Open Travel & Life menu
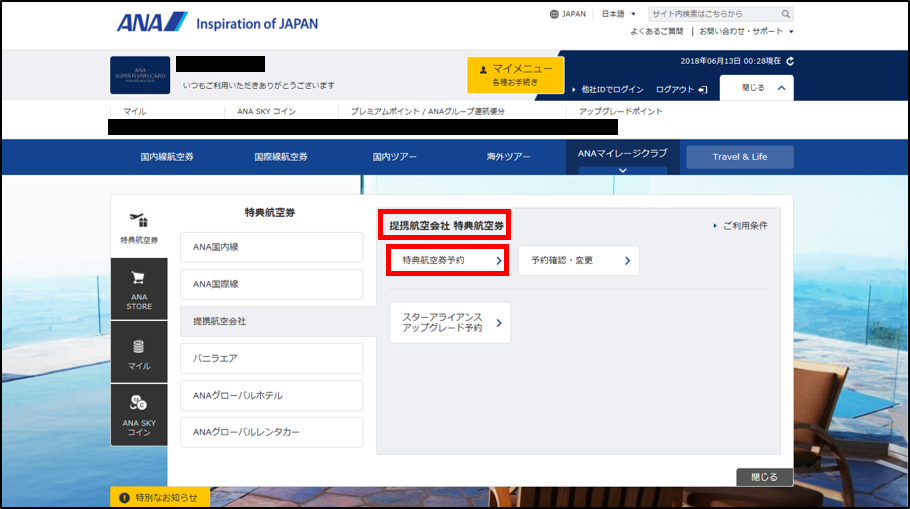 tap(740, 157)
